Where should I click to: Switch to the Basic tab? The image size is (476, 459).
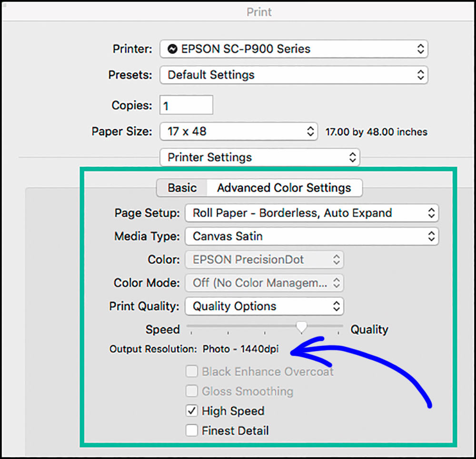click(x=182, y=188)
